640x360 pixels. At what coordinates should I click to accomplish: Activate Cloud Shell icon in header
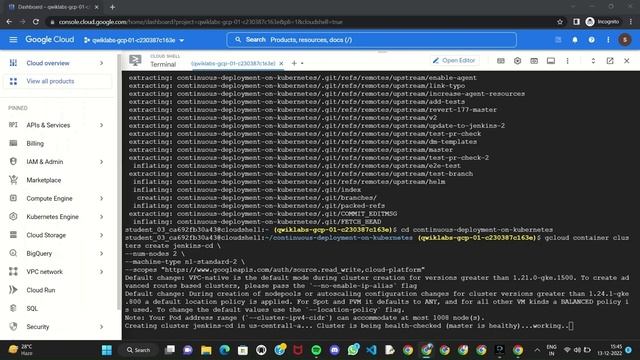pos(558,40)
